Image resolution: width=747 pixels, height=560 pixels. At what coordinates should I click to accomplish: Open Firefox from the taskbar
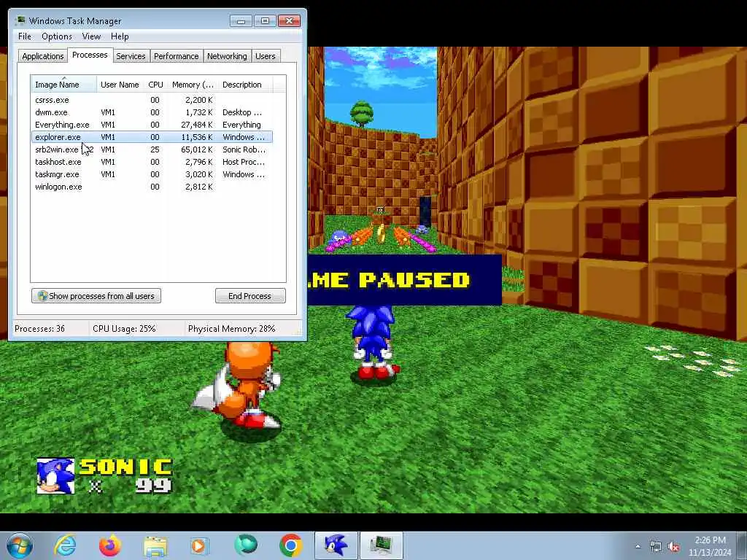pos(110,545)
